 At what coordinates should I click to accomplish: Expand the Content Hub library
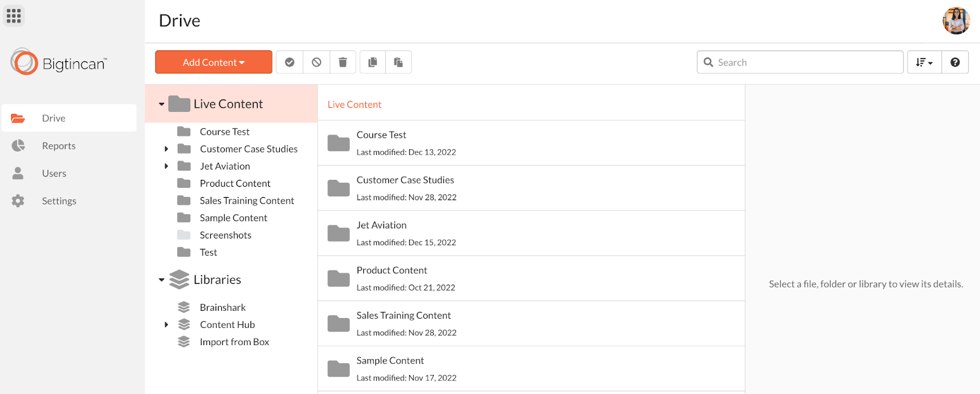point(166,325)
